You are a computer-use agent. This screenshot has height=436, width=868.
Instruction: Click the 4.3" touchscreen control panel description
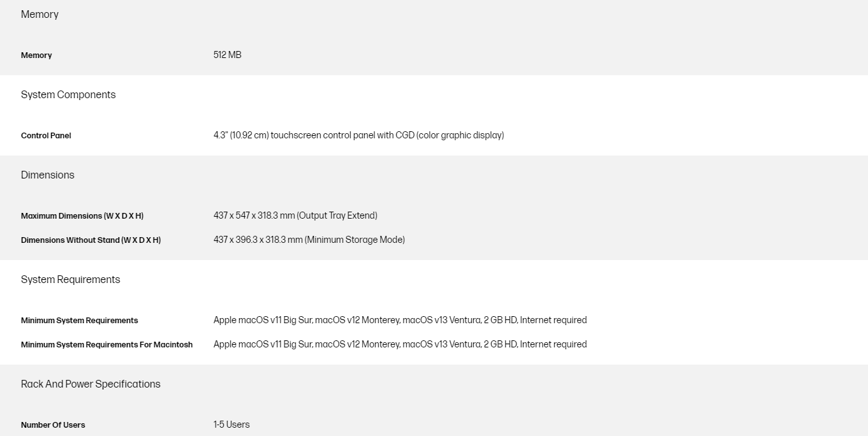point(358,135)
